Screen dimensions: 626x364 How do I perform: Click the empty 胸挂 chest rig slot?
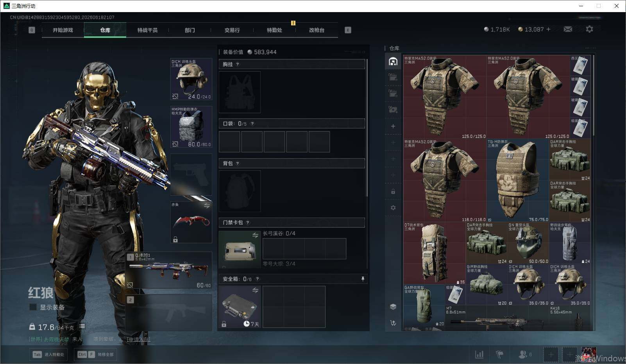pos(240,92)
